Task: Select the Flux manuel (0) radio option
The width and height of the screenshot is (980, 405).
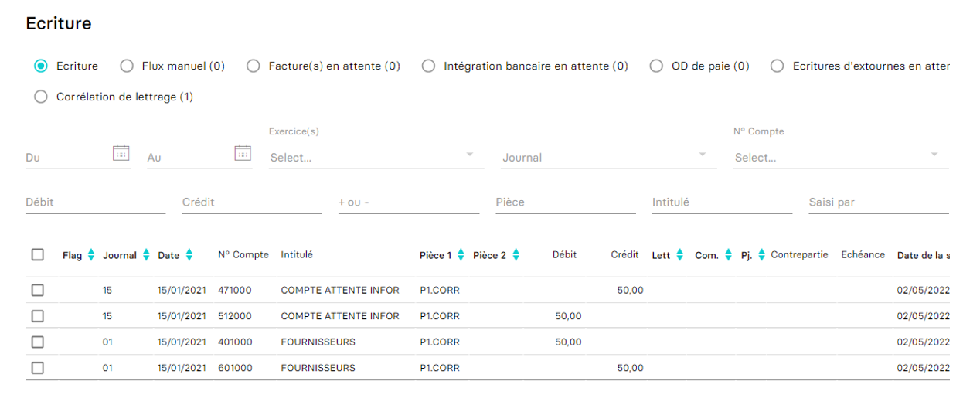Action: click(127, 66)
